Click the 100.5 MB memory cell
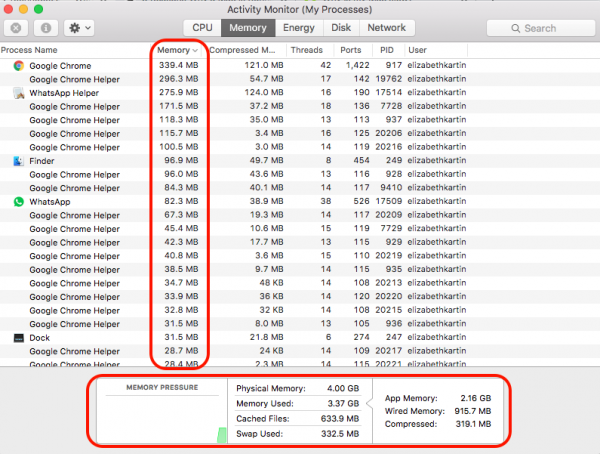Screen dimensions: 600x454 coord(179,147)
